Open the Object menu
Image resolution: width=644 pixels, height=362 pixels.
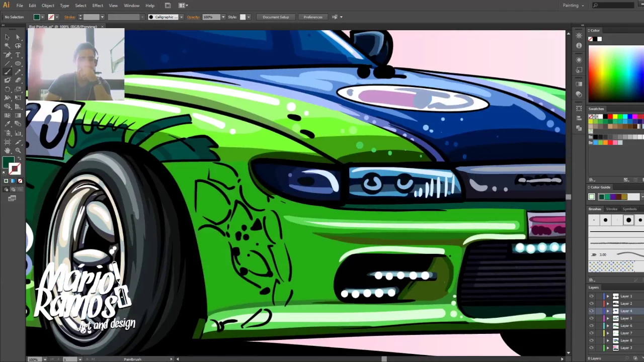48,6
